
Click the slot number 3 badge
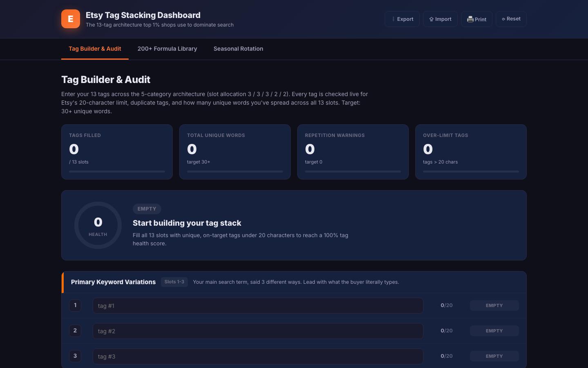[x=75, y=356]
